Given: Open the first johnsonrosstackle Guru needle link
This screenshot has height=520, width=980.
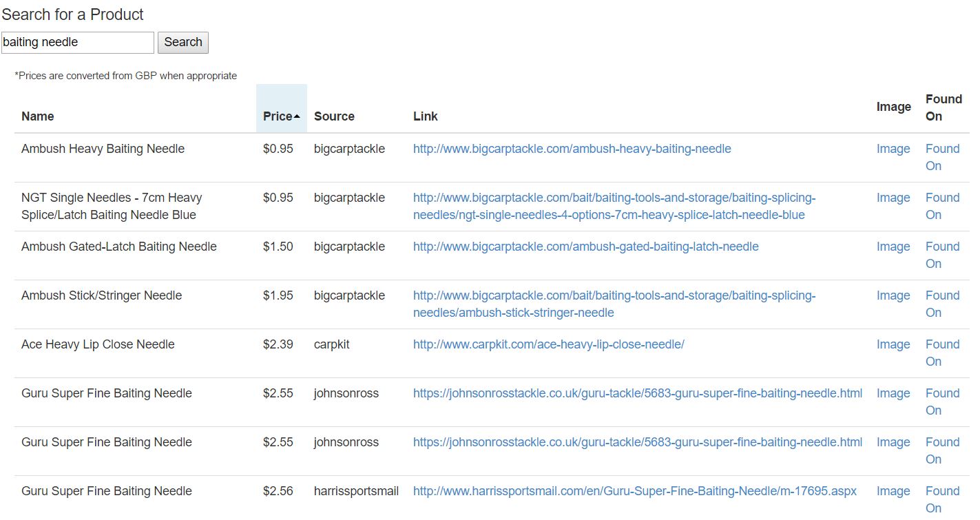Looking at the screenshot, I should point(637,393).
